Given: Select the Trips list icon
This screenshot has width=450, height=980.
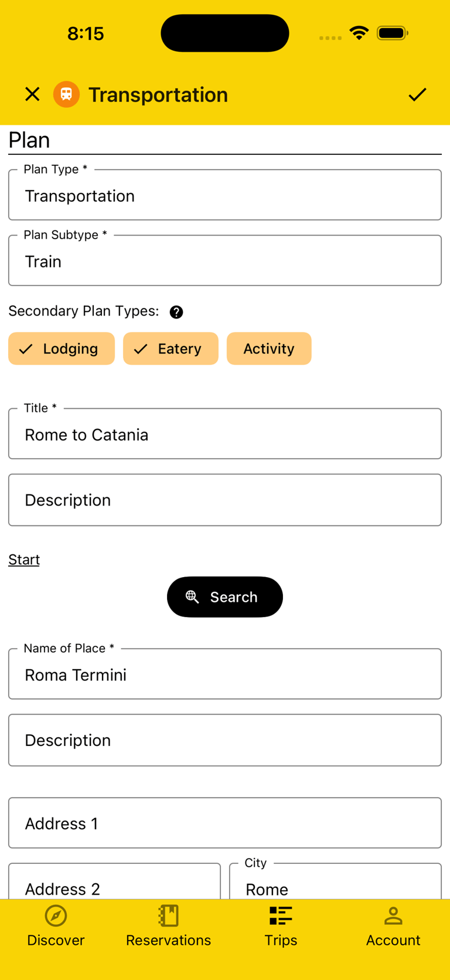Looking at the screenshot, I should pyautogui.click(x=281, y=915).
